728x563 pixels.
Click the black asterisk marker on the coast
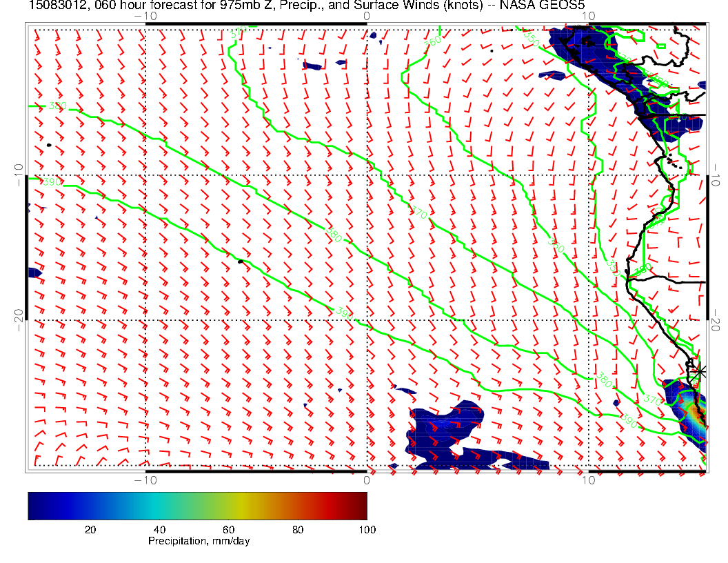click(700, 371)
